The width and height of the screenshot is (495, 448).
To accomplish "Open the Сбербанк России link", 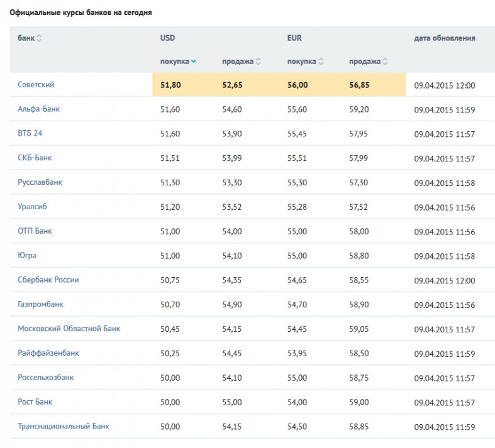I will point(48,280).
